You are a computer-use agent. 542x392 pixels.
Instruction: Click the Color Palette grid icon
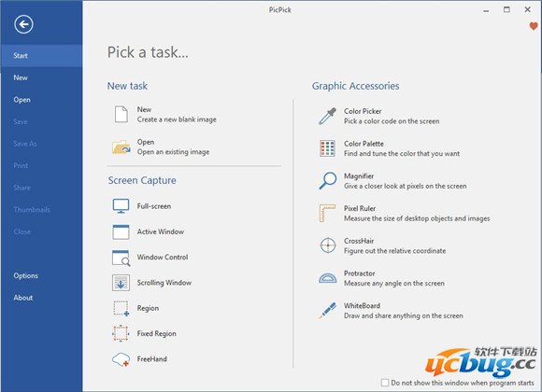[x=327, y=148]
